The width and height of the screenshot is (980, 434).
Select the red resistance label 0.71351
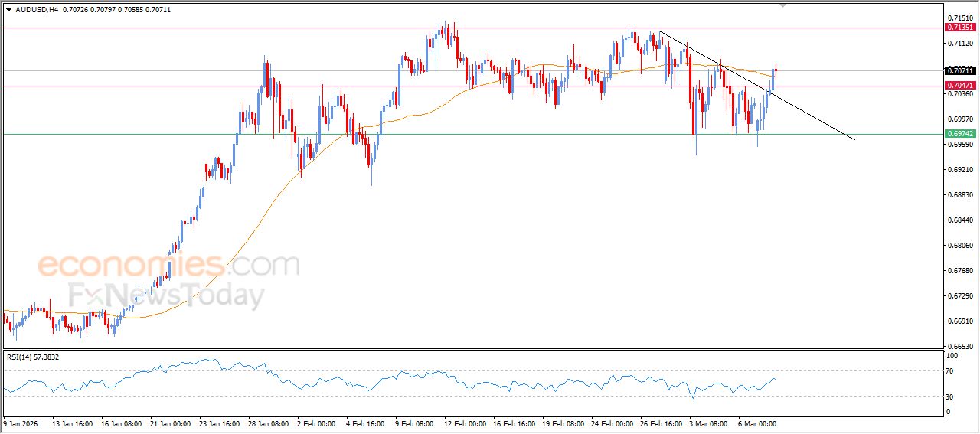point(960,28)
